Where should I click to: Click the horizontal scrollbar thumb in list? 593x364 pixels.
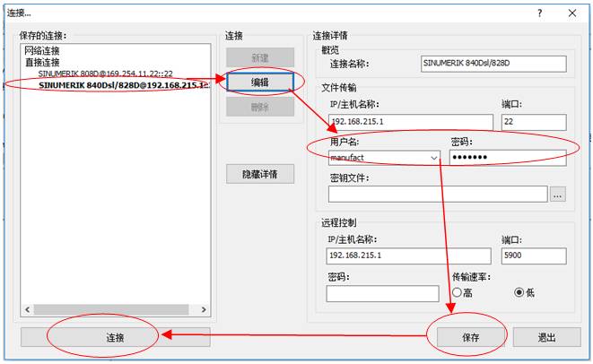coord(111,309)
